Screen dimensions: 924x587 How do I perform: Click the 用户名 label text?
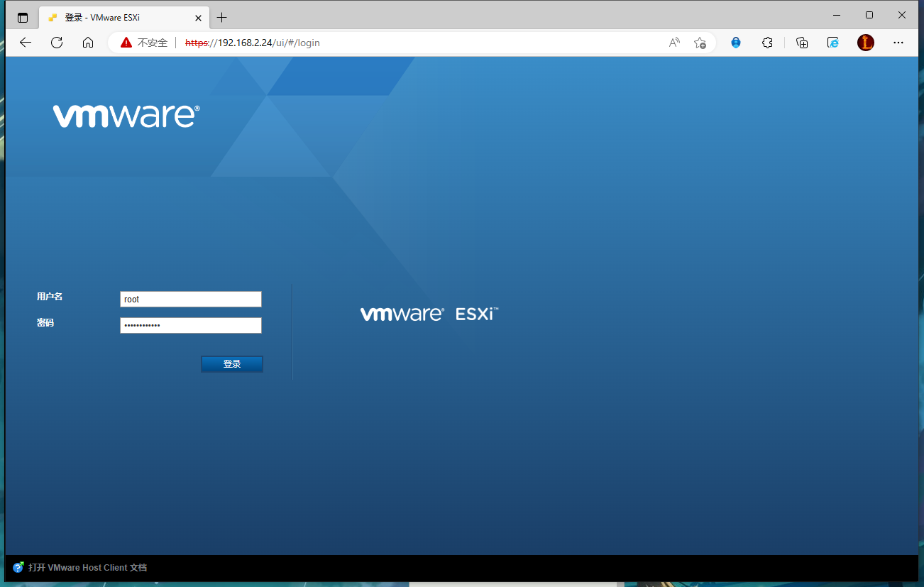coord(50,297)
